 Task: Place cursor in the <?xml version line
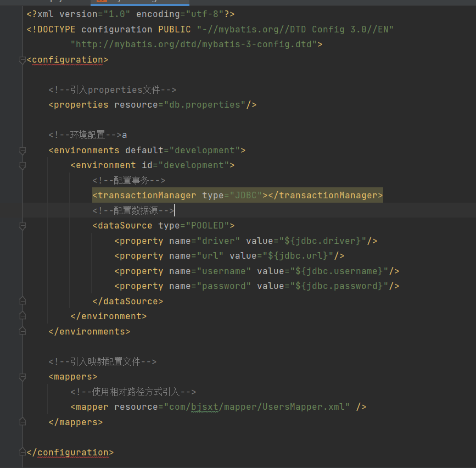131,14
